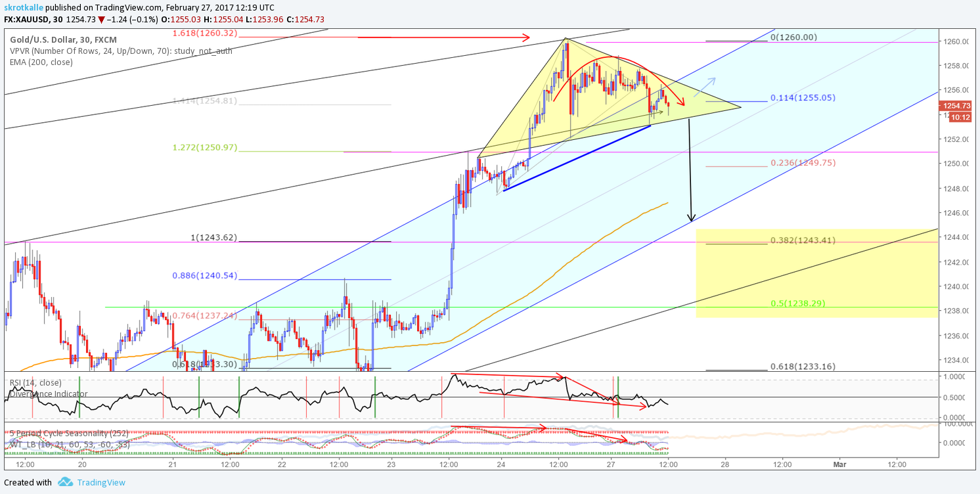The image size is (980, 494).
Task: Click the 5 Period Cycle Seasonality (252) label
Action: tap(69, 434)
